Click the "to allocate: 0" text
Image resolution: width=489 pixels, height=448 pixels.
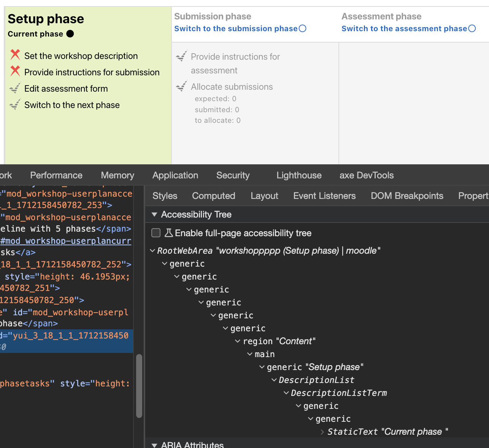point(218,120)
